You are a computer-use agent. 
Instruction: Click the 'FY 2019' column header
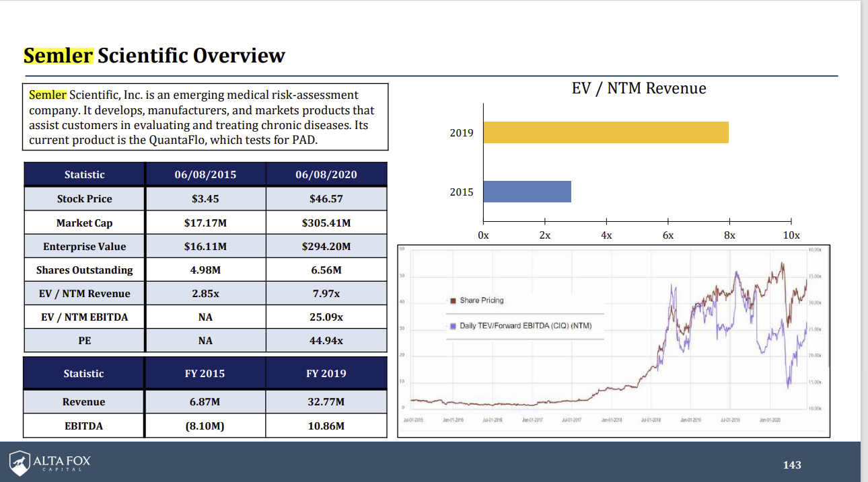pyautogui.click(x=326, y=373)
